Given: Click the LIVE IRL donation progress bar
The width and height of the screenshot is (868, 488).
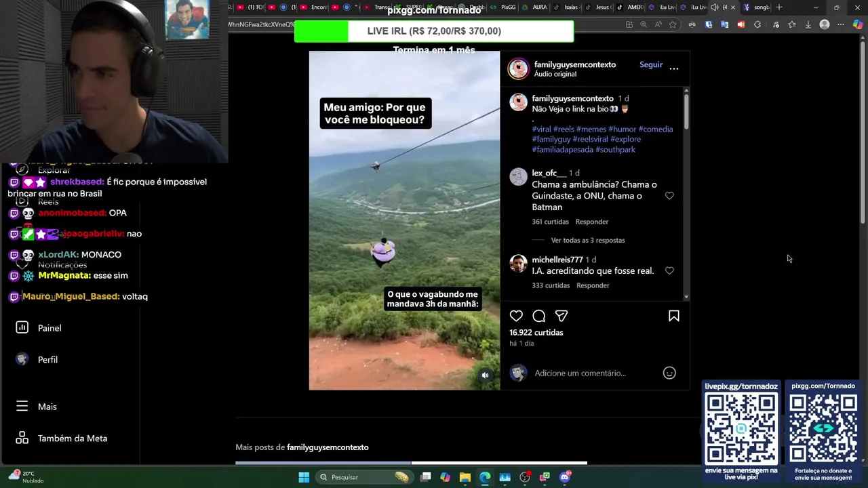Looking at the screenshot, I should pyautogui.click(x=434, y=31).
